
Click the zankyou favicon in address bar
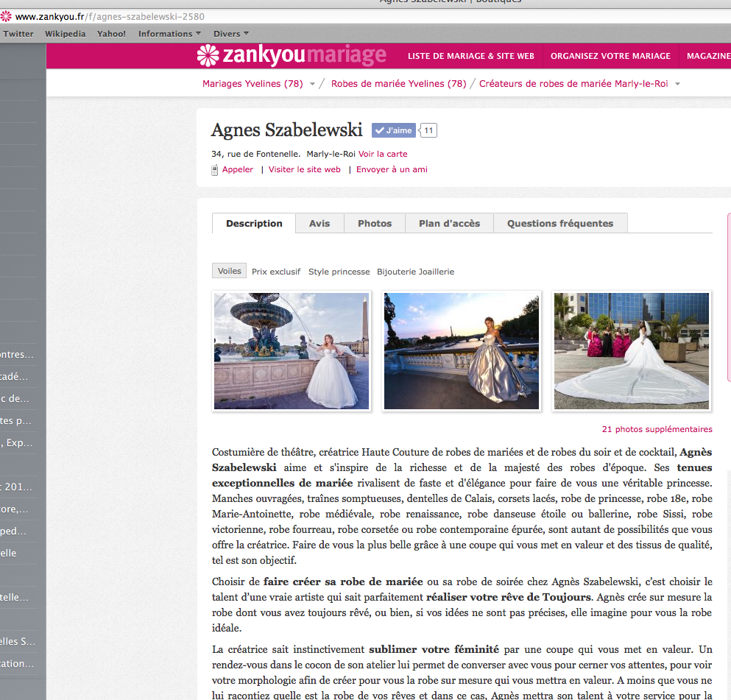pos(6,17)
